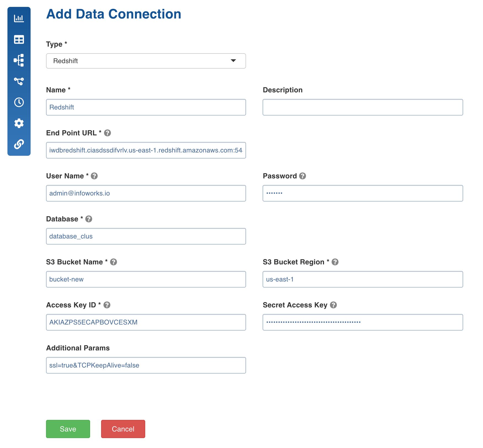Open the link chain sidebar icon
The image size is (483, 448).
point(19,144)
